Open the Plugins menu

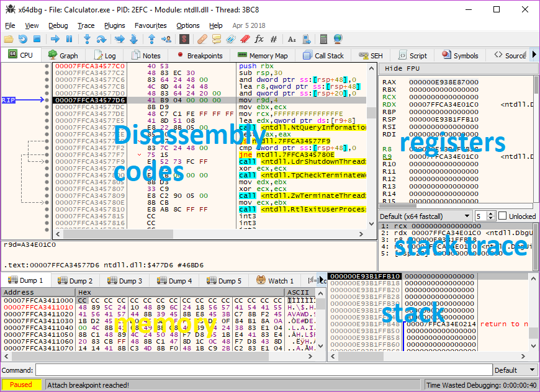[114, 25]
